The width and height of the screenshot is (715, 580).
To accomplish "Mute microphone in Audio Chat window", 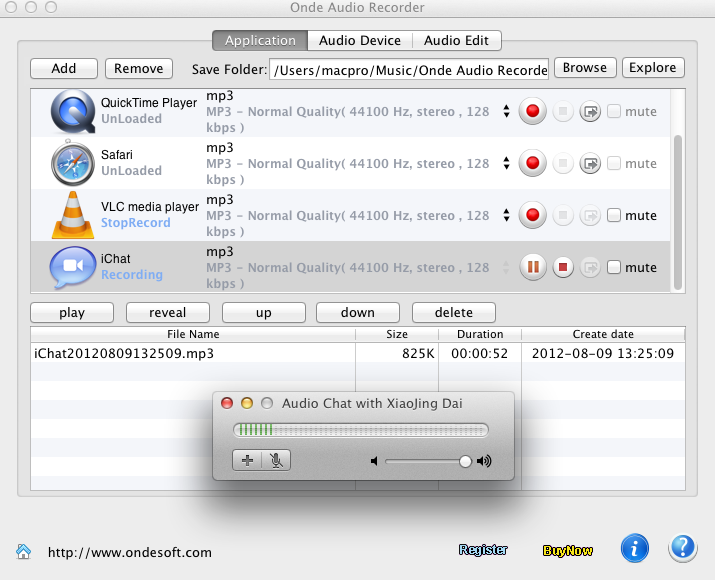I will pyautogui.click(x=276, y=460).
